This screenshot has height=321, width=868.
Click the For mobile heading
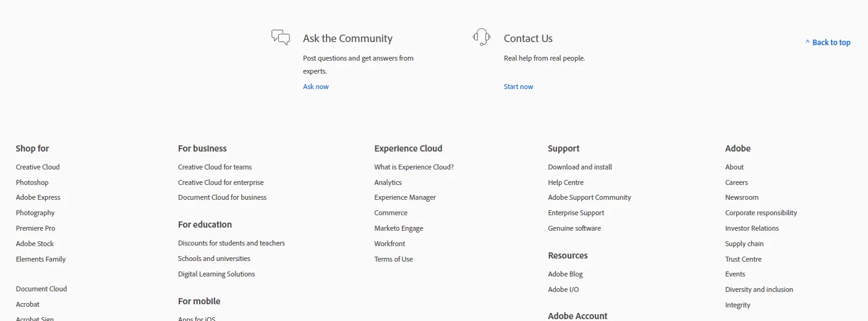(x=199, y=301)
